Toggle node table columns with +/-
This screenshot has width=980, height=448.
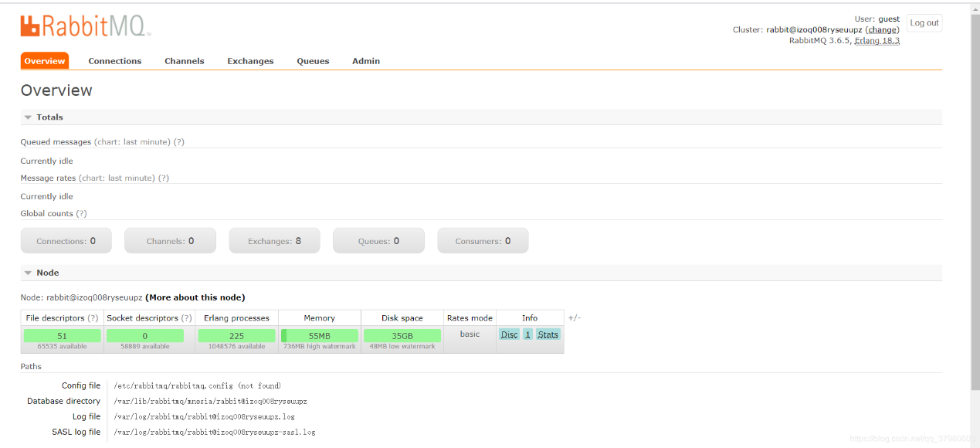pos(574,317)
